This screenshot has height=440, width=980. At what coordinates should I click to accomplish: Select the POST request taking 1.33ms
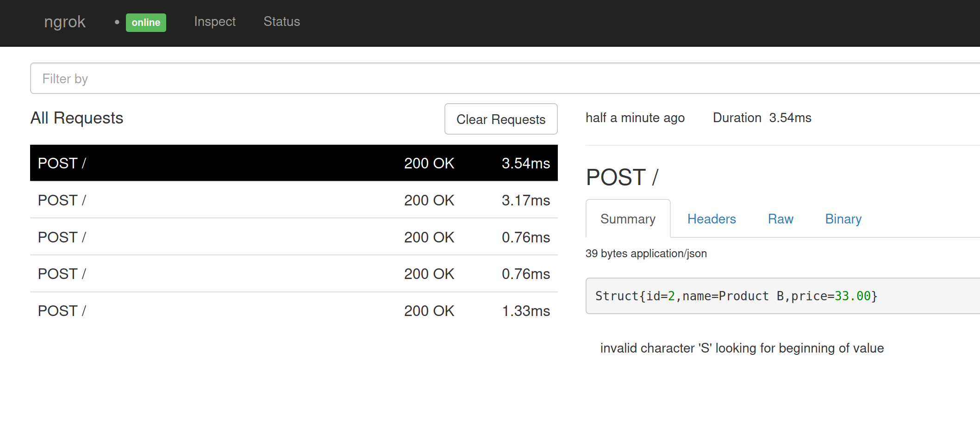293,311
